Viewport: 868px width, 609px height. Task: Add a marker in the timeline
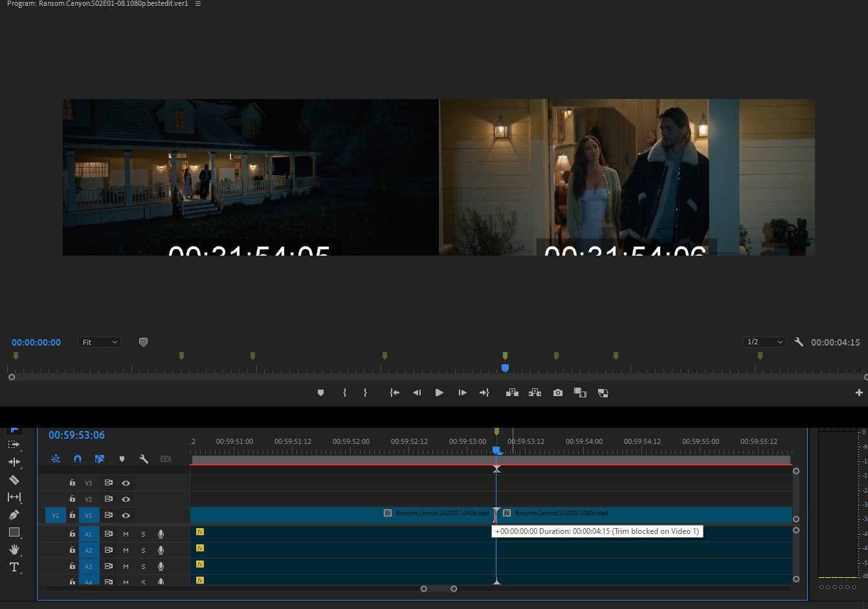tap(122, 459)
